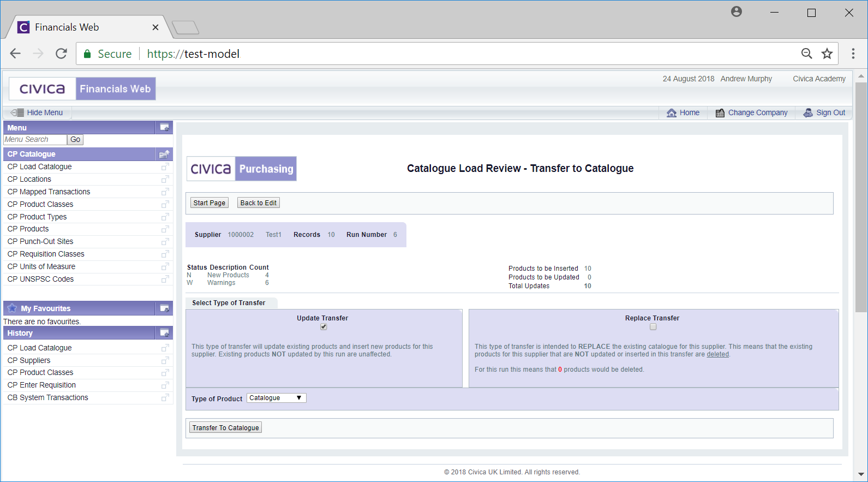Click the CP Catalogue header folder-up icon
The width and height of the screenshot is (868, 482).
click(x=164, y=154)
